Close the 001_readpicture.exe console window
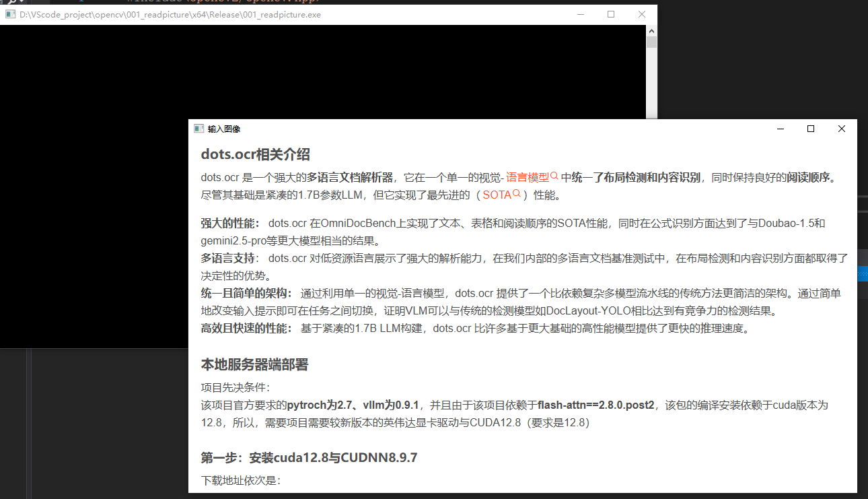Screen dimensions: 868x499 pos(642,14)
